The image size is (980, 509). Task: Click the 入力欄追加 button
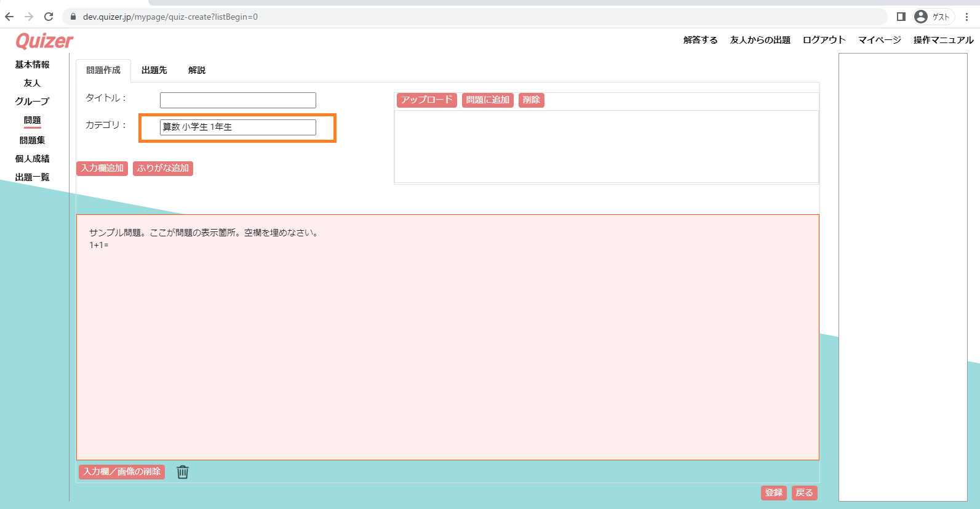[102, 169]
